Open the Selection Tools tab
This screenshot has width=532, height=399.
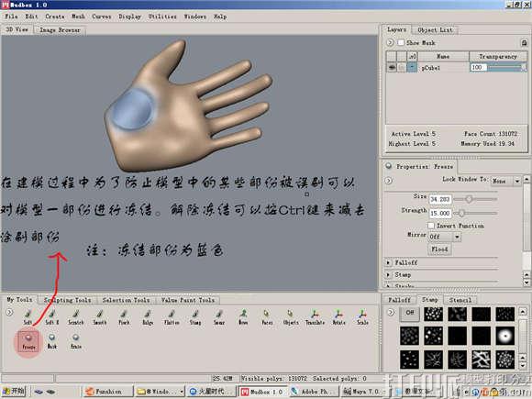coord(126,300)
